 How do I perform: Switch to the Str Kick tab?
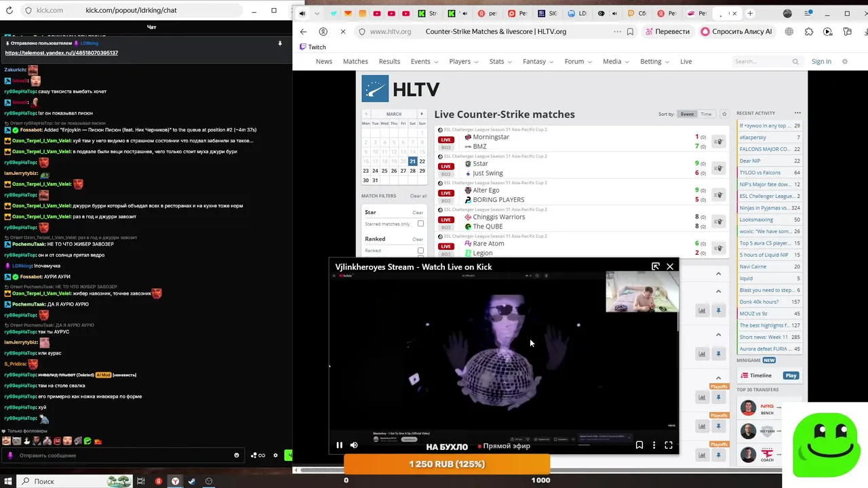[x=427, y=13]
